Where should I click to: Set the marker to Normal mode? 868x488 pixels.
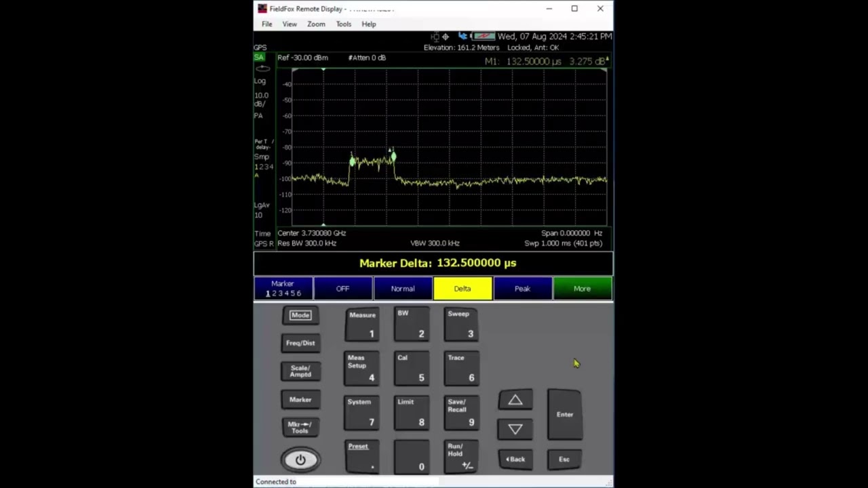click(x=403, y=289)
